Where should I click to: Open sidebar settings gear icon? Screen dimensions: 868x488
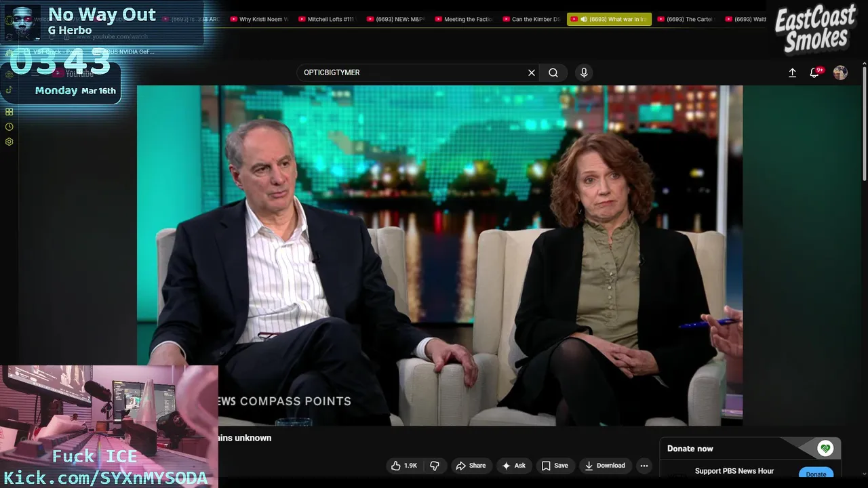point(9,142)
